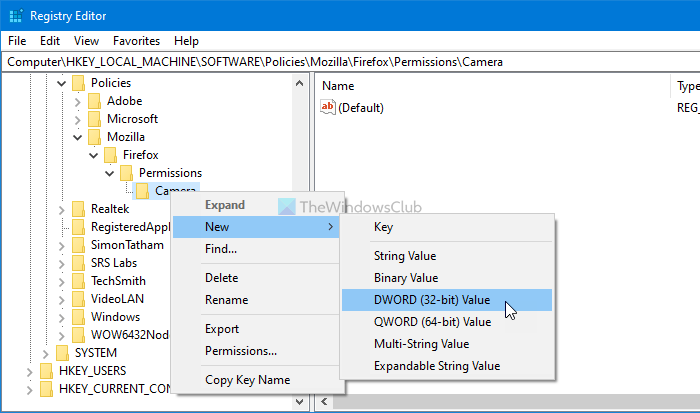The image size is (700, 413).
Task: Choose QWORD (64-bit) Value from submenu
Action: click(x=447, y=321)
